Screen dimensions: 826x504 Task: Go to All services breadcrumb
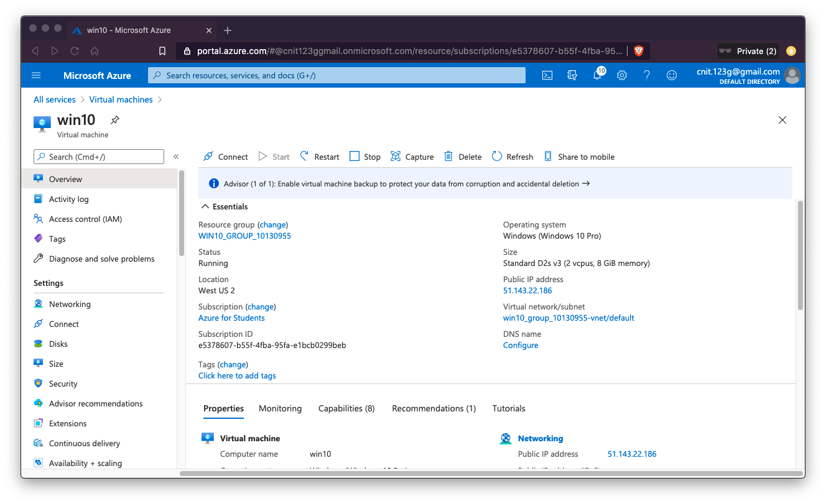point(55,99)
